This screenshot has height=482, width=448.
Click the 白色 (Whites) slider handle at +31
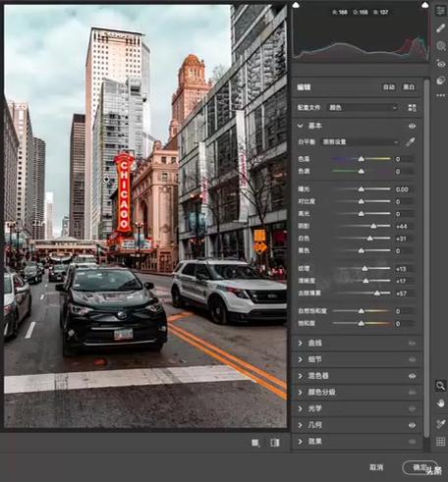(369, 239)
